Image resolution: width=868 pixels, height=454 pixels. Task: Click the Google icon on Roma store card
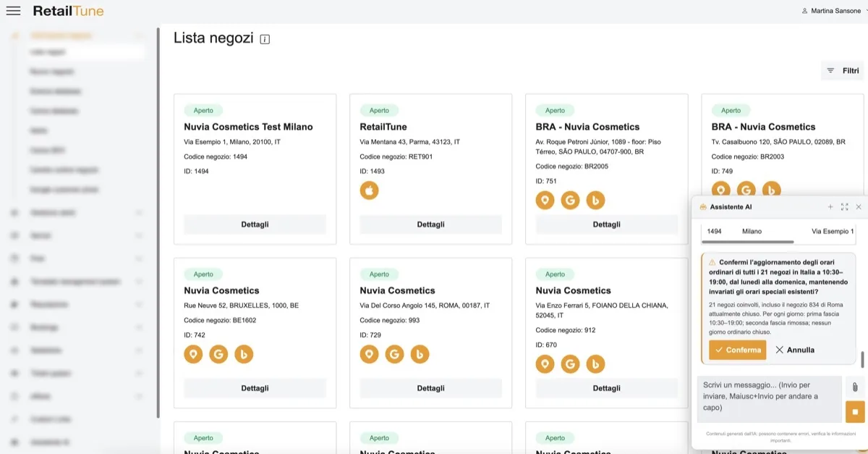(x=394, y=354)
